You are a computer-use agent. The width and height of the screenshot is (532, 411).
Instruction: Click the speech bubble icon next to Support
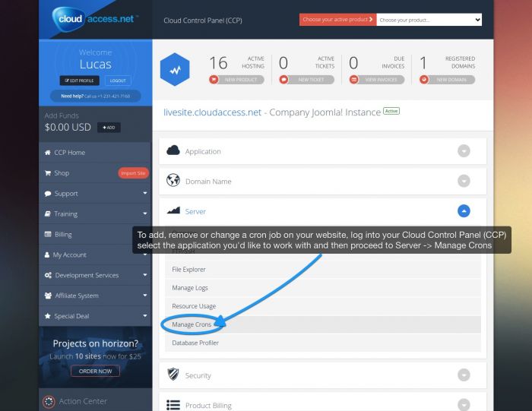(47, 194)
